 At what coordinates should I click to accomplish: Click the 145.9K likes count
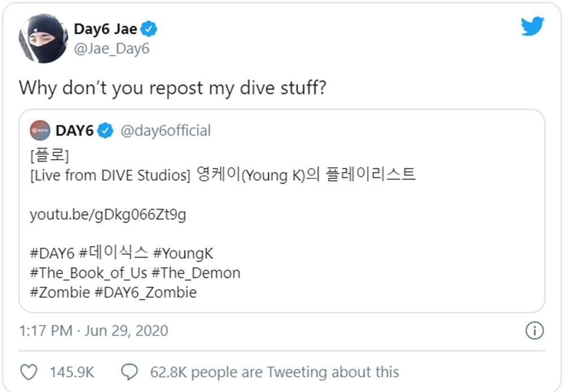click(x=72, y=372)
